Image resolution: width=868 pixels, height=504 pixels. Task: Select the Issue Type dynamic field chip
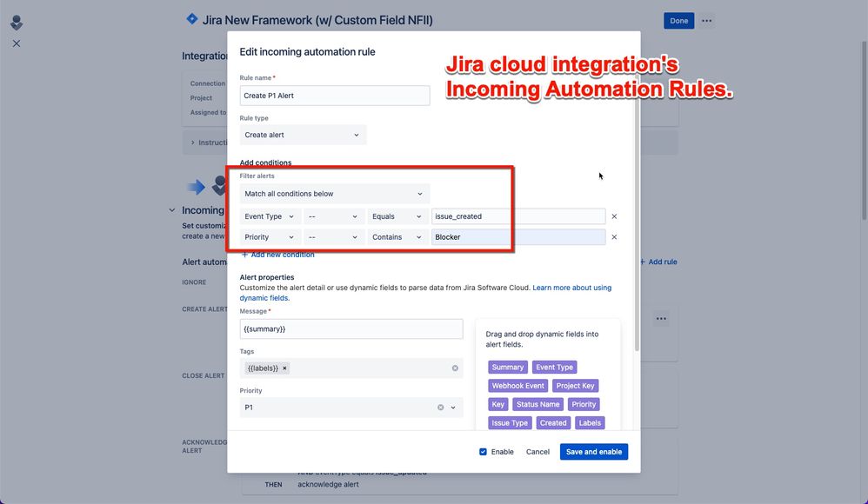click(x=510, y=422)
